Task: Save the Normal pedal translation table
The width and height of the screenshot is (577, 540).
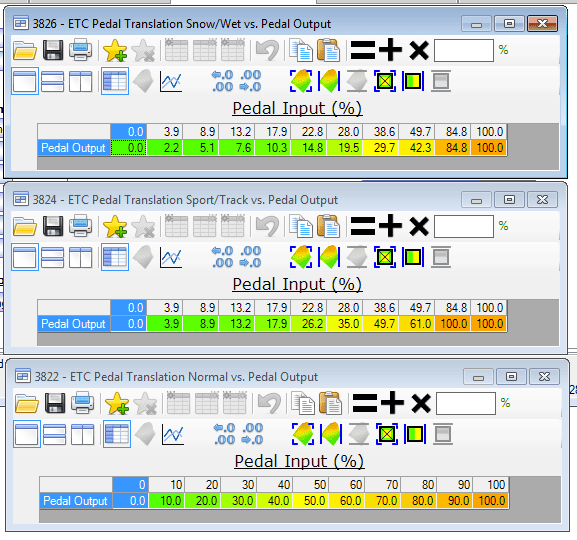Action: (x=55, y=403)
